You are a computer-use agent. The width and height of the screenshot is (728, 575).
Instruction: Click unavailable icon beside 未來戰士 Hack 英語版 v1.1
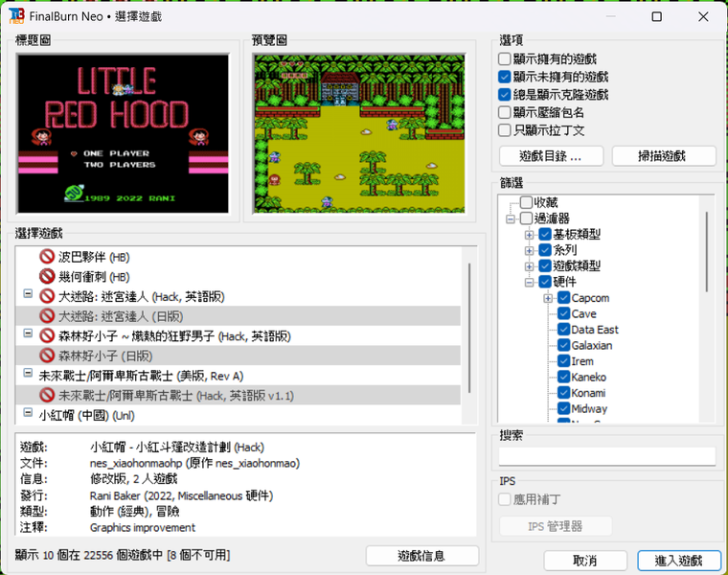(x=47, y=395)
